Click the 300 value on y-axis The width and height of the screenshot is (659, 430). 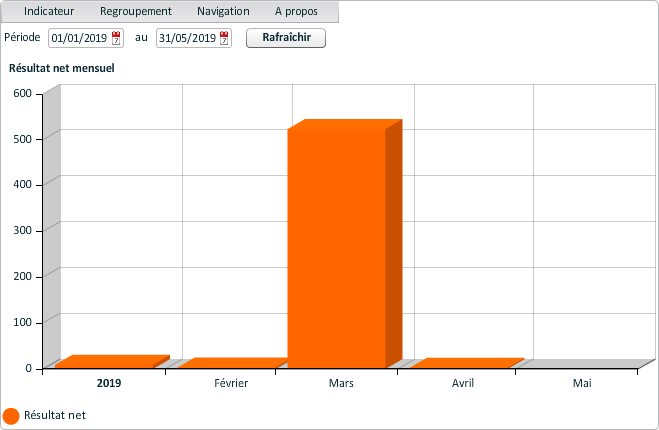(x=22, y=230)
